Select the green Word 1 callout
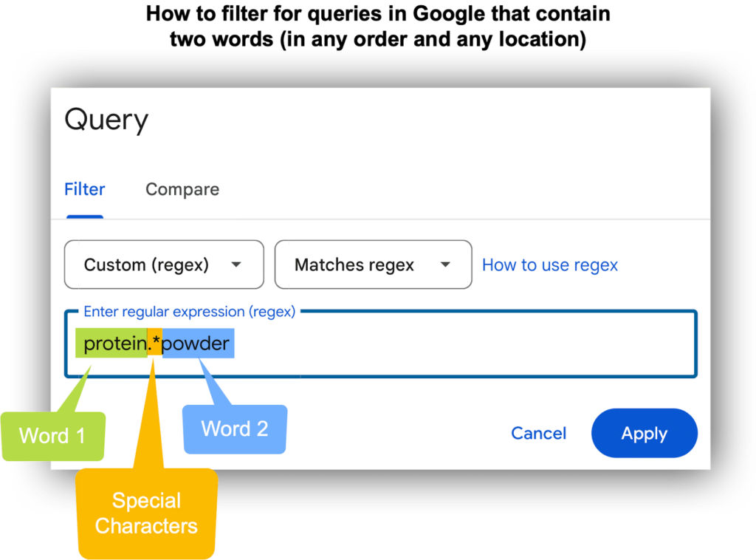Image resolution: width=756 pixels, height=560 pixels. [x=52, y=436]
